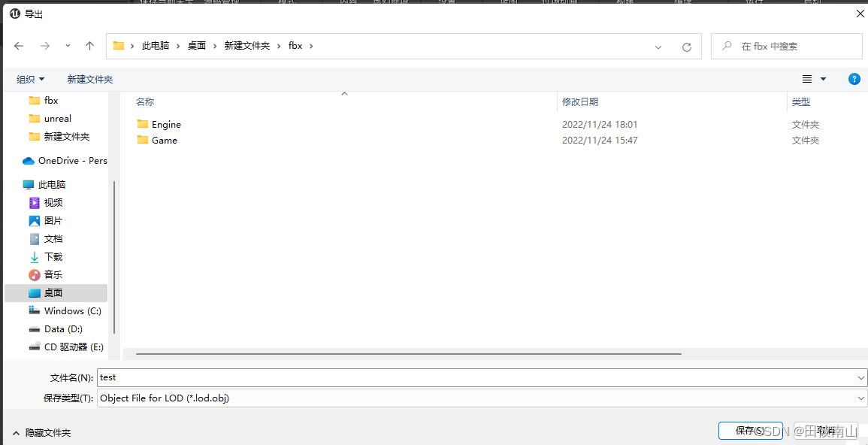This screenshot has width=868, height=445.
Task: Select 桌面 in the address breadcrumb
Action: click(196, 47)
